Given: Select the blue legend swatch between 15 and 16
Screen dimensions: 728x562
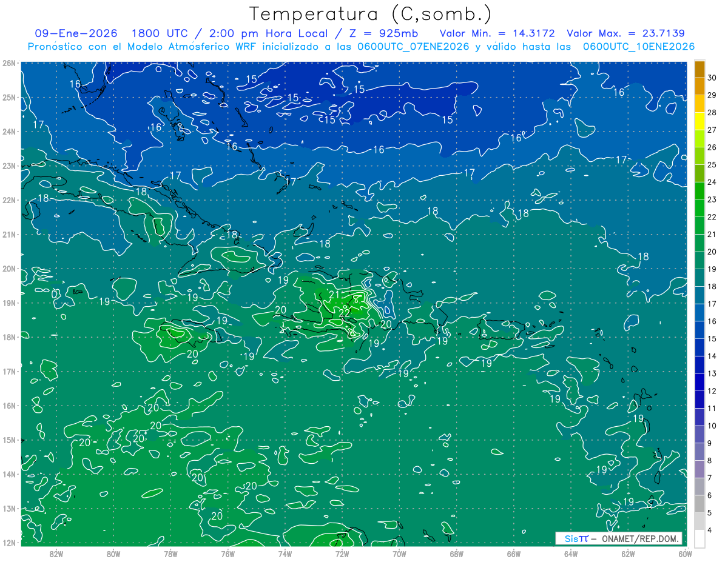Looking at the screenshot, I should coord(699,330).
